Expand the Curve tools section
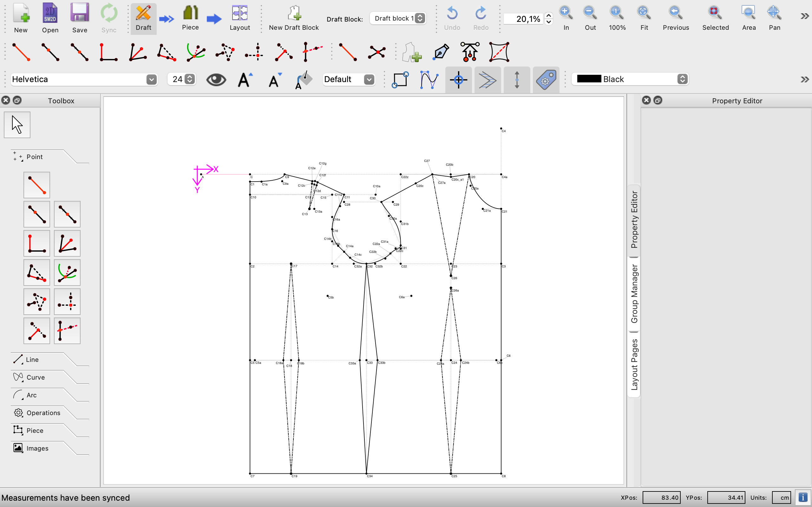The image size is (812, 507). (x=35, y=377)
